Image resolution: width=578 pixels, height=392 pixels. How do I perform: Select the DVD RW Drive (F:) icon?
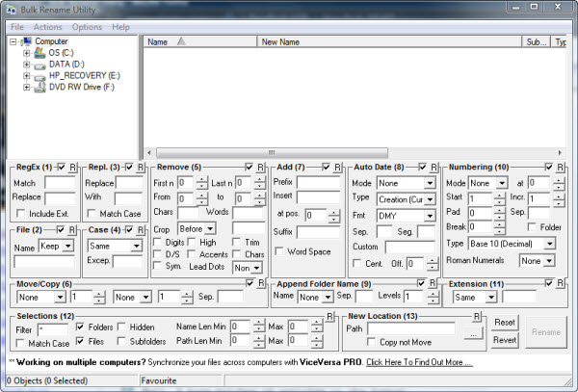(39, 88)
